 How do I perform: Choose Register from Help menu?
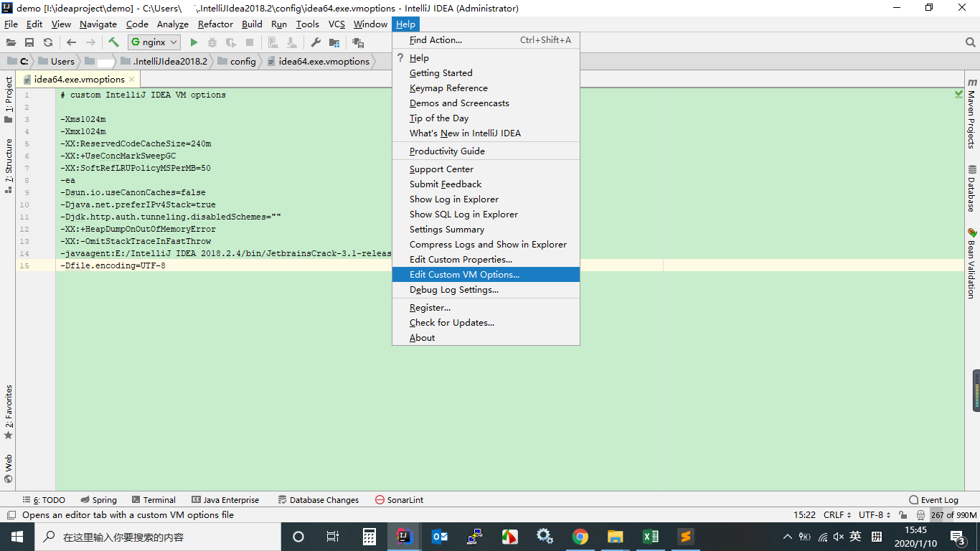pyautogui.click(x=486, y=308)
